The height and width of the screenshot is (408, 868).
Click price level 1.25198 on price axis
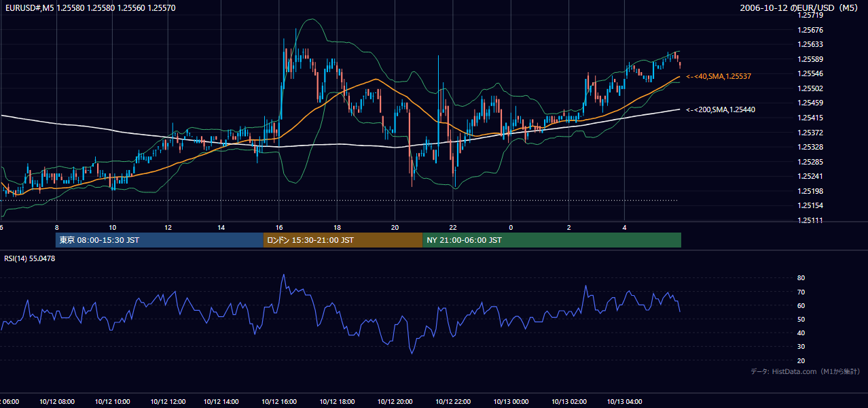pos(810,191)
